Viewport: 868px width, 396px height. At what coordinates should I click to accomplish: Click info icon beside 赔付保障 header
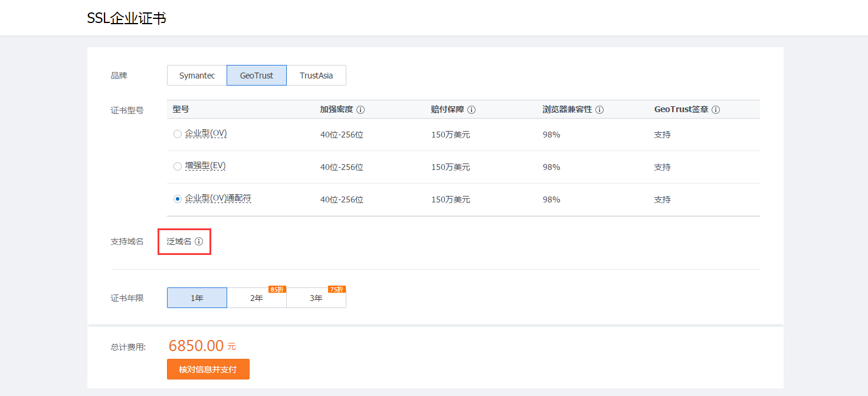point(471,110)
